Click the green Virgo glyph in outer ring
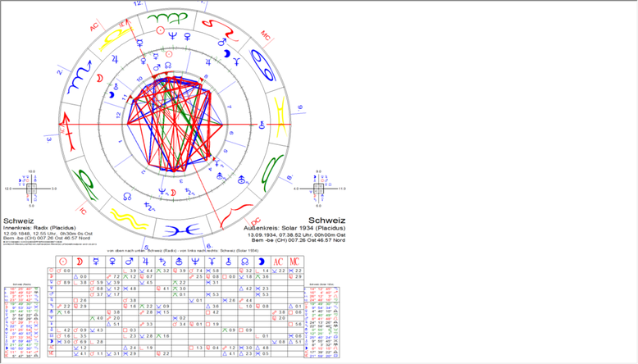This screenshot has width=638, height=364. coord(166,18)
